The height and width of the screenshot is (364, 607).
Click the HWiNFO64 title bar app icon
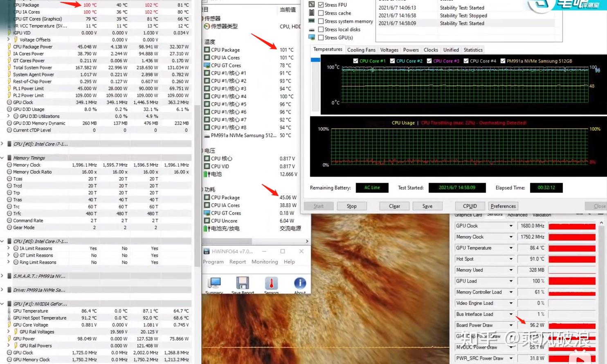tap(207, 251)
